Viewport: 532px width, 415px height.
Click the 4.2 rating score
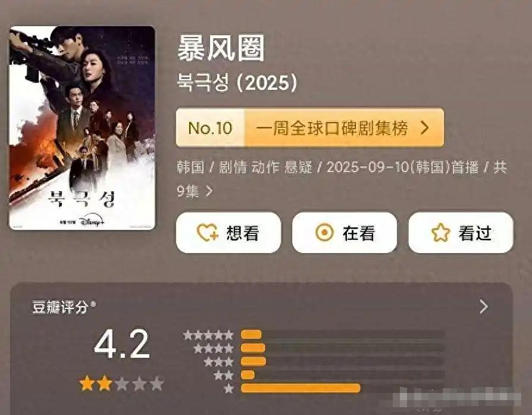pyautogui.click(x=122, y=344)
